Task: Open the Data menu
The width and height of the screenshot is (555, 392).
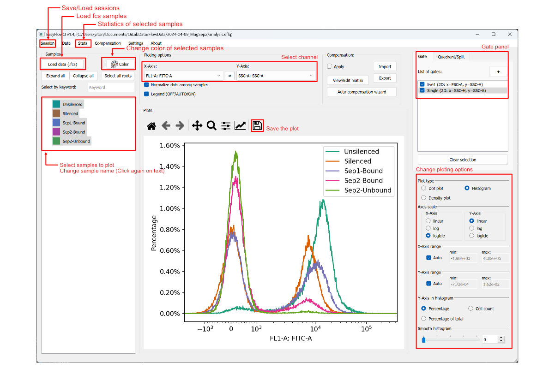Action: point(66,43)
